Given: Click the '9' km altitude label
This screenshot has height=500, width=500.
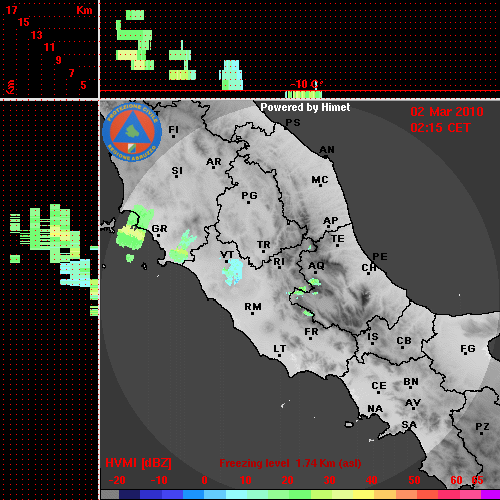Looking at the screenshot, I should (x=58, y=60).
